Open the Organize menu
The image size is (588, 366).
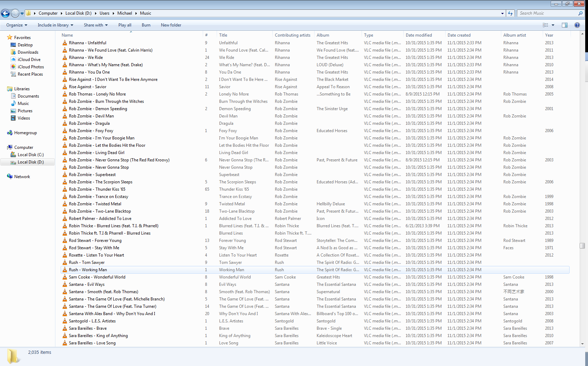pyautogui.click(x=17, y=25)
